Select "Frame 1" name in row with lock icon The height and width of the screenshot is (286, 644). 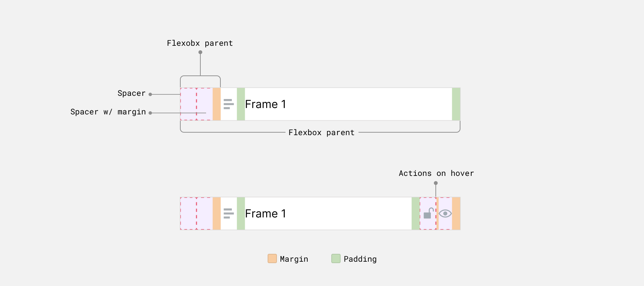(265, 213)
